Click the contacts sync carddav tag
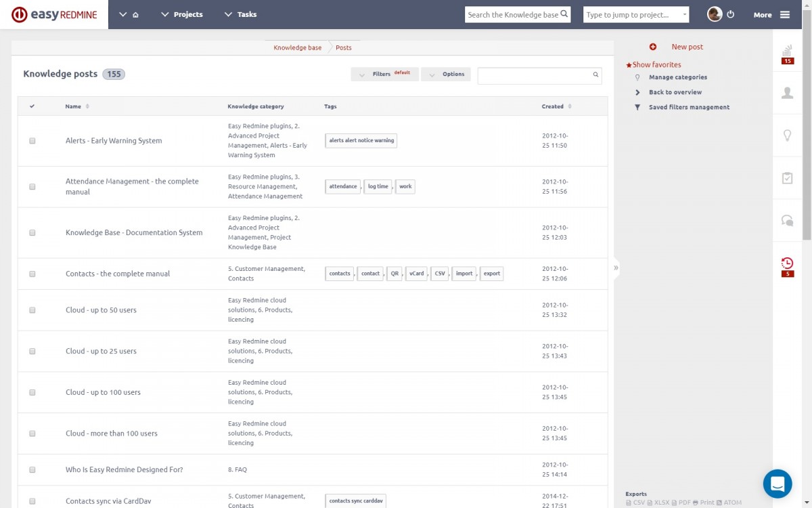812x508 pixels. click(x=355, y=501)
